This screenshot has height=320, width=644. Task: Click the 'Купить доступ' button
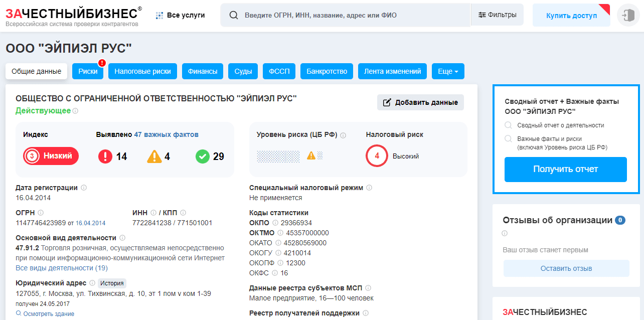[x=571, y=16]
